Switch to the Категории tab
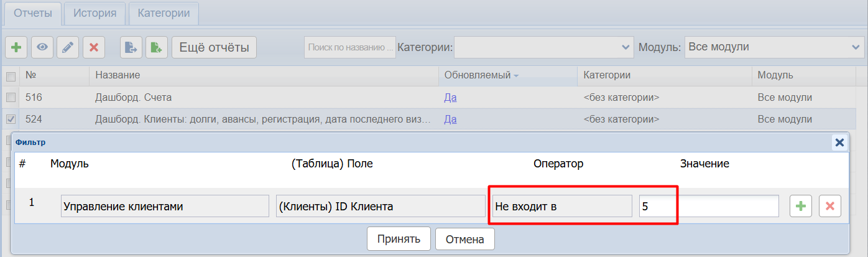The image size is (868, 257). point(164,13)
